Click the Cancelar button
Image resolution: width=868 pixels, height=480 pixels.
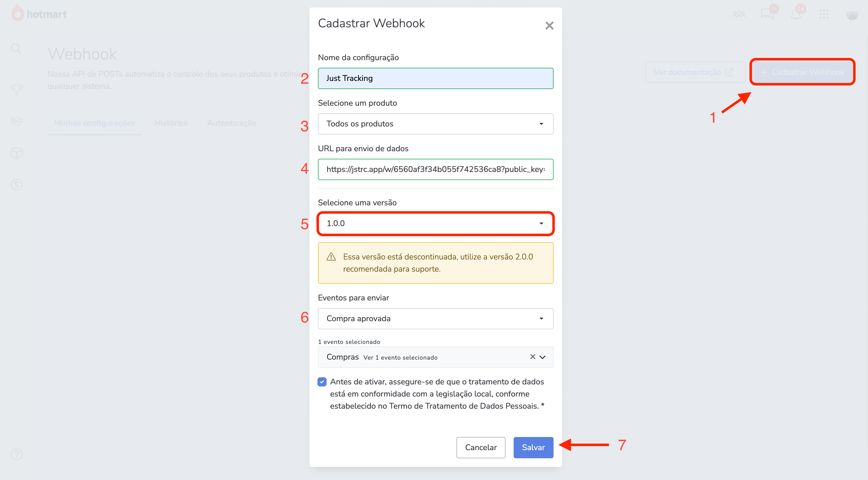tap(481, 447)
